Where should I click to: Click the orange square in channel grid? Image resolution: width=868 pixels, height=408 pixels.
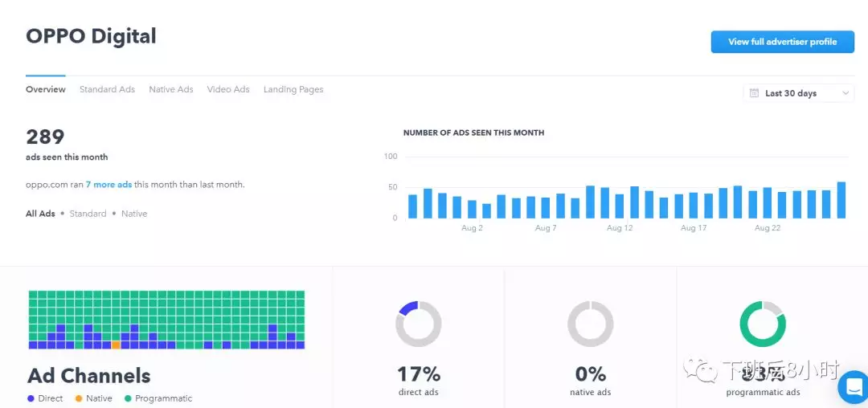pos(116,345)
